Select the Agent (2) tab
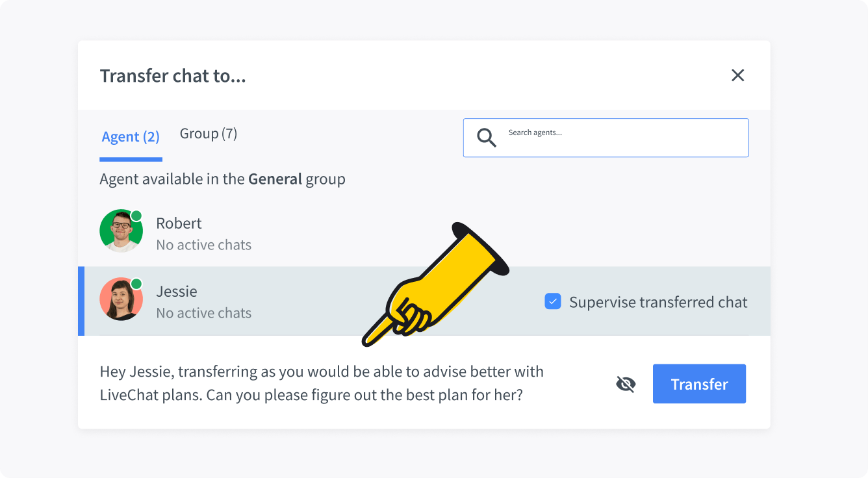868x478 pixels. click(131, 136)
